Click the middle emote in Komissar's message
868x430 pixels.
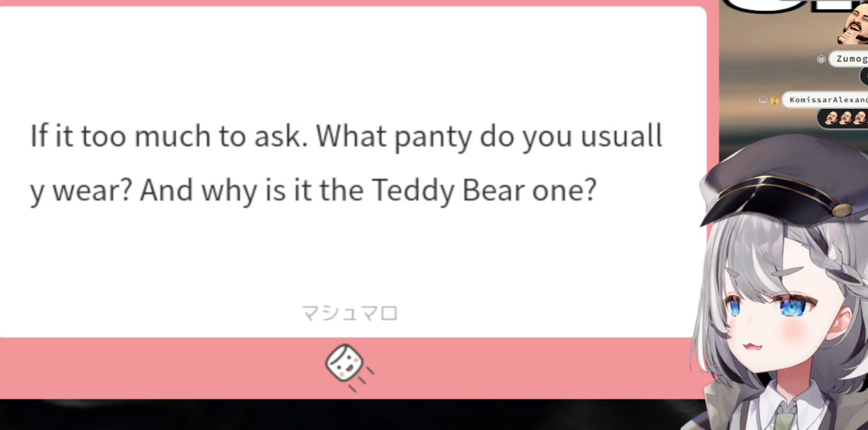click(x=846, y=118)
